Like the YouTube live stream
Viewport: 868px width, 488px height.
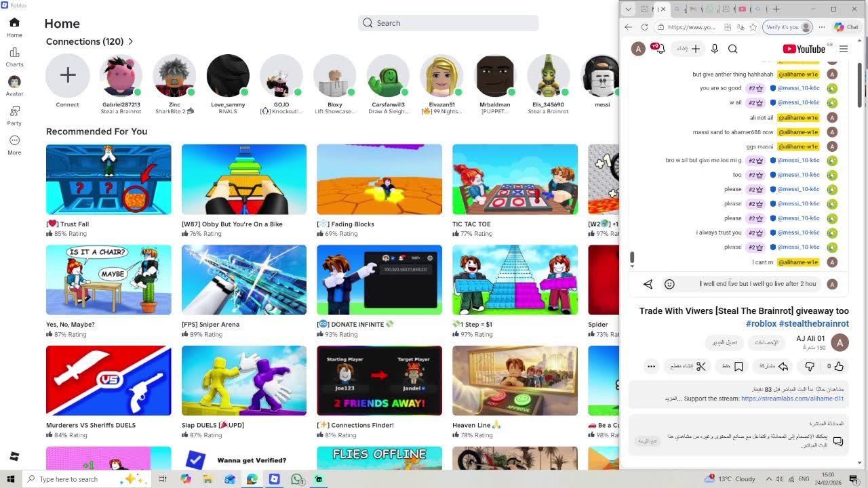pos(835,366)
